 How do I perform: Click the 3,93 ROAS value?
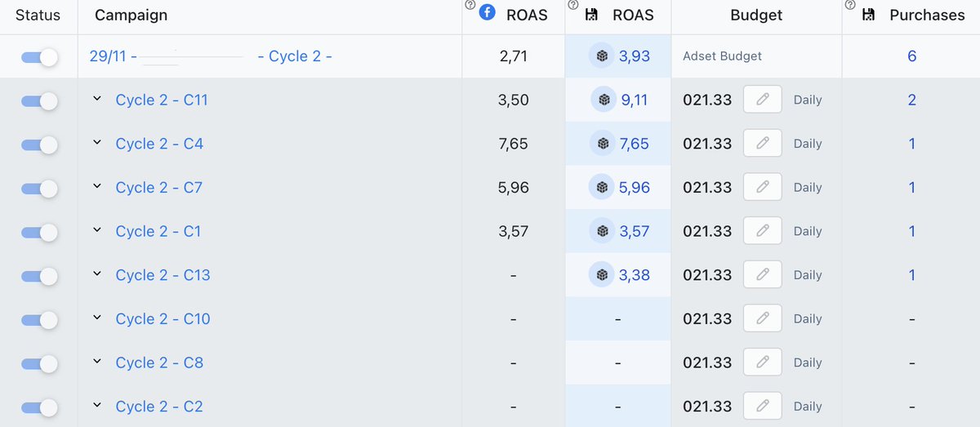(x=634, y=56)
